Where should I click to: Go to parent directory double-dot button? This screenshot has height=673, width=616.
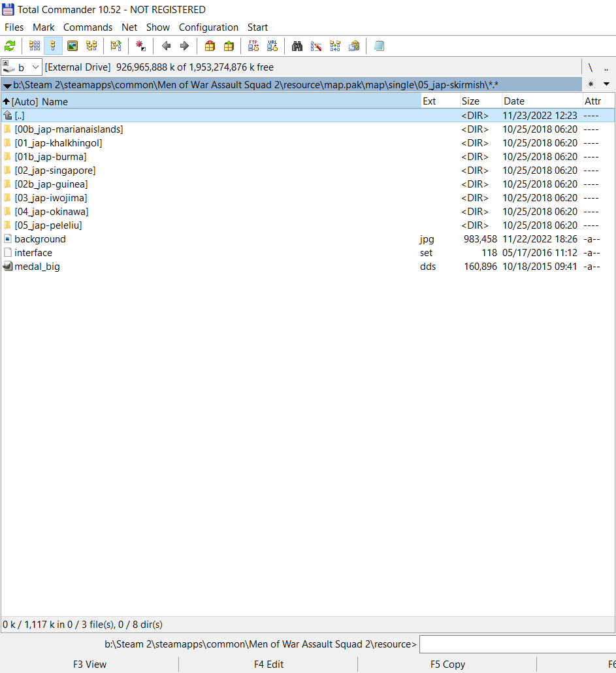[x=606, y=68]
